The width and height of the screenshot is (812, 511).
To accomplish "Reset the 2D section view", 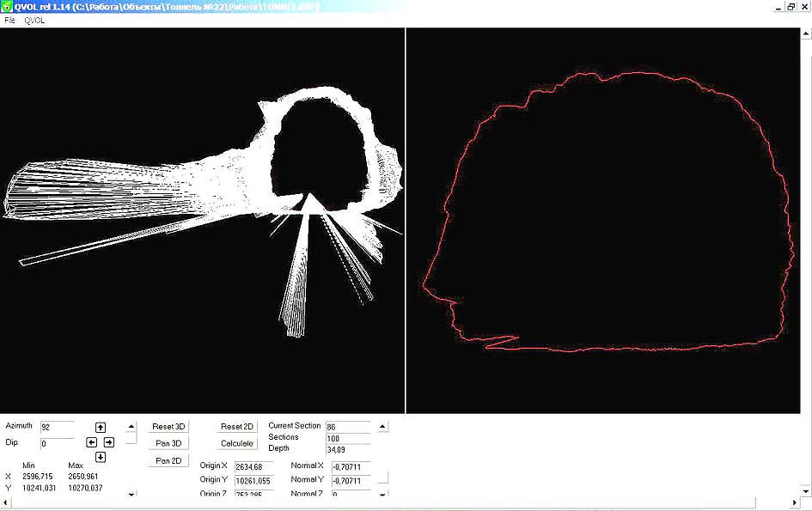I will coord(236,427).
